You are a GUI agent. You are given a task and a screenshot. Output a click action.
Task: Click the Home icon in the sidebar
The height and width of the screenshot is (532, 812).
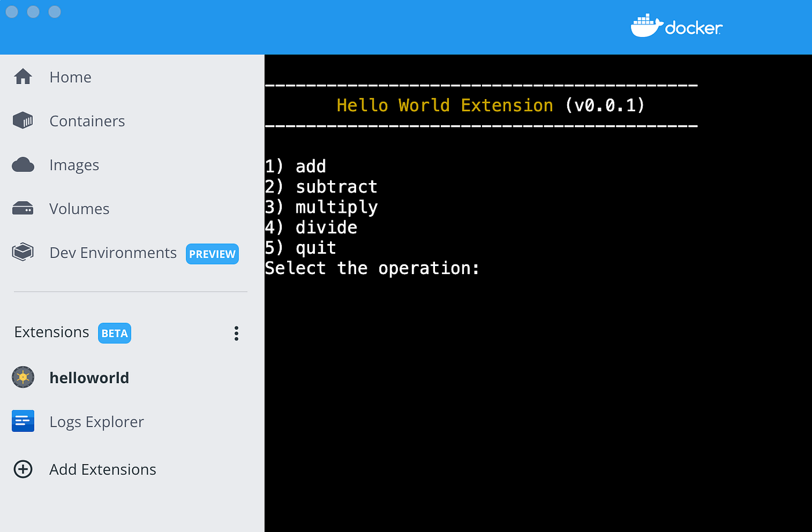coord(23,76)
